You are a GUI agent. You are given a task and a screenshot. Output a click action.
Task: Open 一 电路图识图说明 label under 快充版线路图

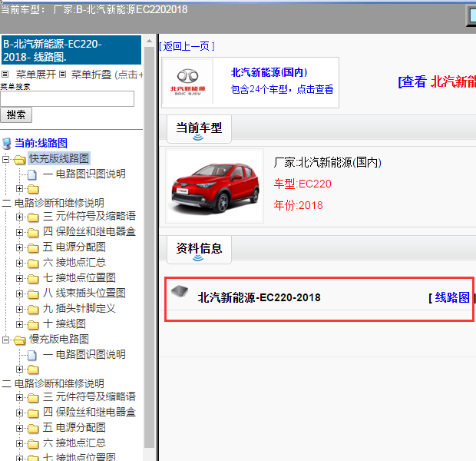point(84,174)
